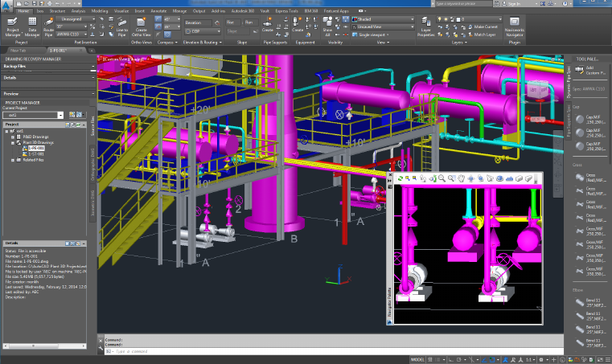Click the Make Current layer button
The image size is (612, 364).
[x=484, y=28]
